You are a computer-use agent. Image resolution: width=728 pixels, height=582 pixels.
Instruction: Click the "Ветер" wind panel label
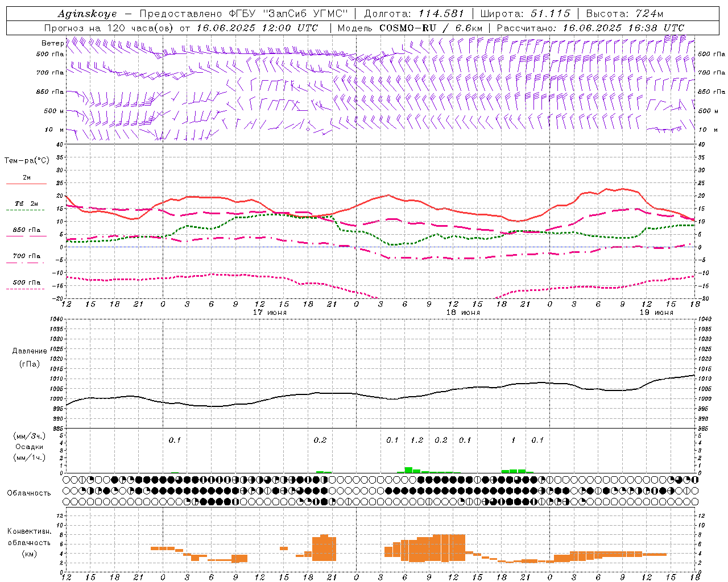pos(52,43)
